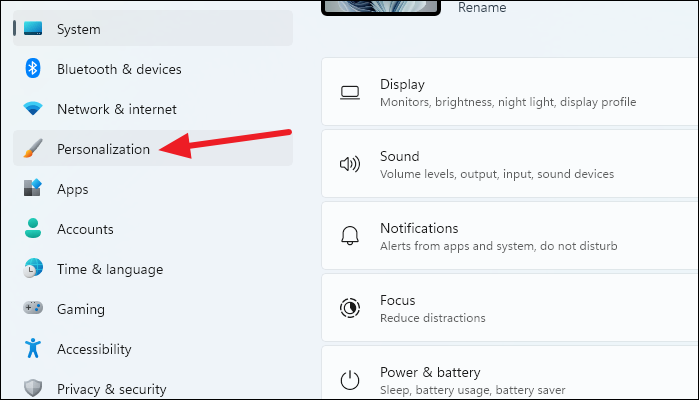Viewport: 699px width, 400px height.
Task: Click 'Volume levels, output, input, sound devices' text
Action: pos(497,174)
